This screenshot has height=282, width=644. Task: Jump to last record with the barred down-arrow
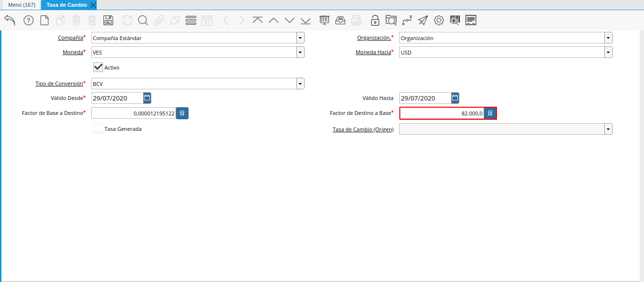[306, 20]
